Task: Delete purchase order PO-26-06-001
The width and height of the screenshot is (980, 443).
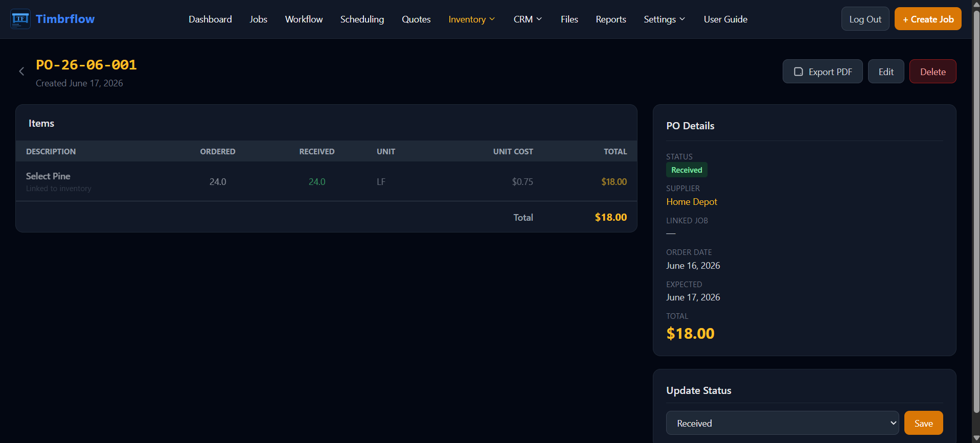Action: pyautogui.click(x=932, y=72)
